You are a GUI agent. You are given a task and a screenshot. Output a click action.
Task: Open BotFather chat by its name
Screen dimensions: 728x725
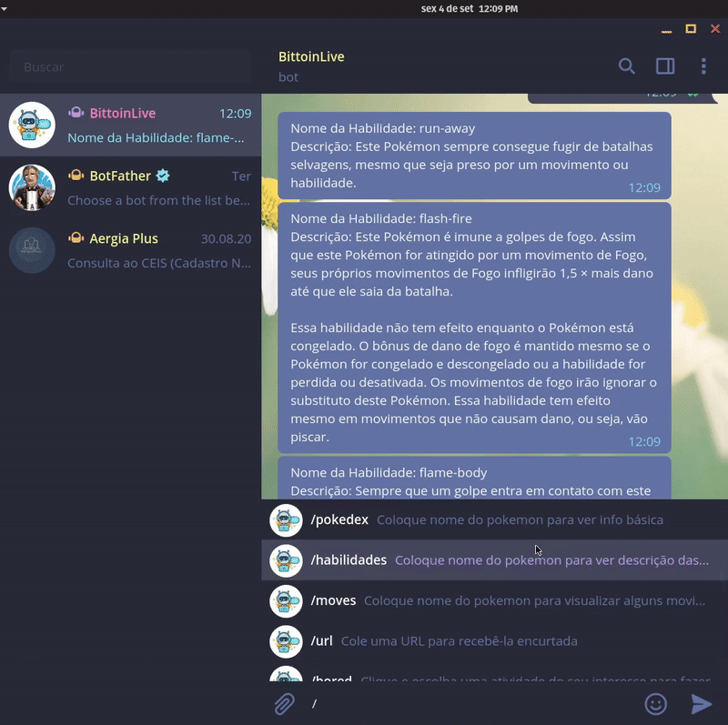pyautogui.click(x=120, y=176)
